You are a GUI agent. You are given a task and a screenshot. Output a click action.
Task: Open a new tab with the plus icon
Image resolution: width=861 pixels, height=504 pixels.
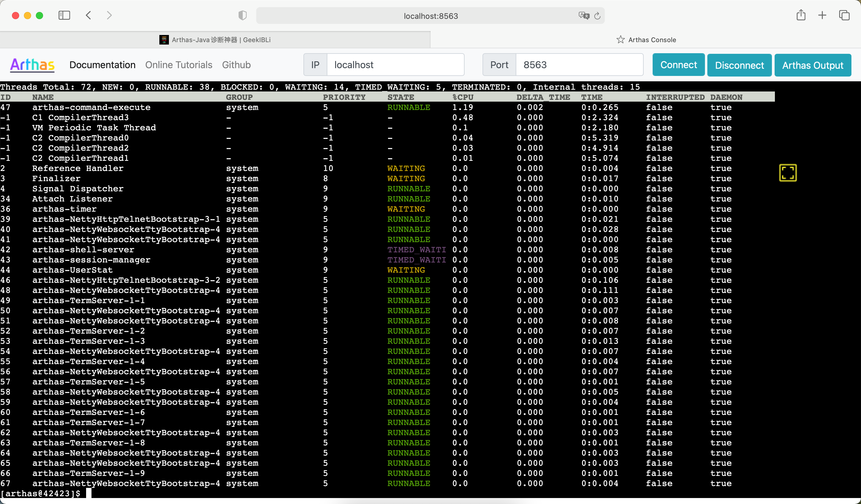coord(822,15)
